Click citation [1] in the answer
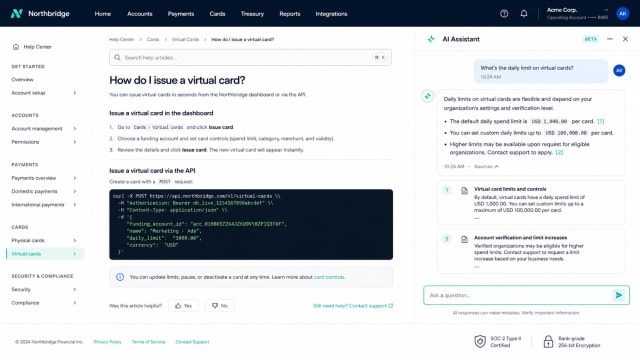Screen dimensions: 640x360 tap(601, 121)
